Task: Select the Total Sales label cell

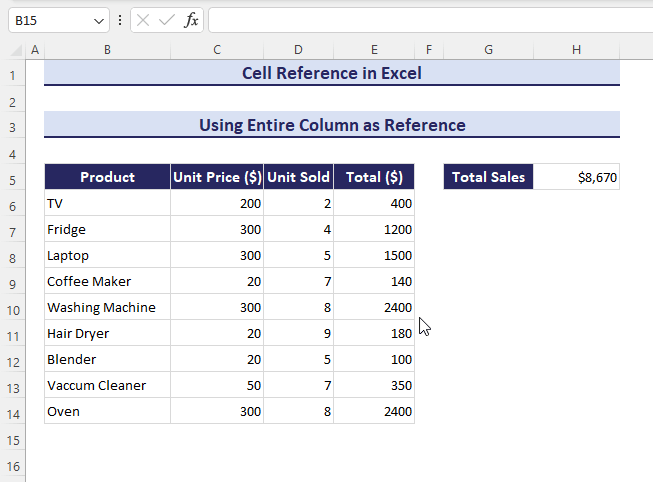Action: 489,178
